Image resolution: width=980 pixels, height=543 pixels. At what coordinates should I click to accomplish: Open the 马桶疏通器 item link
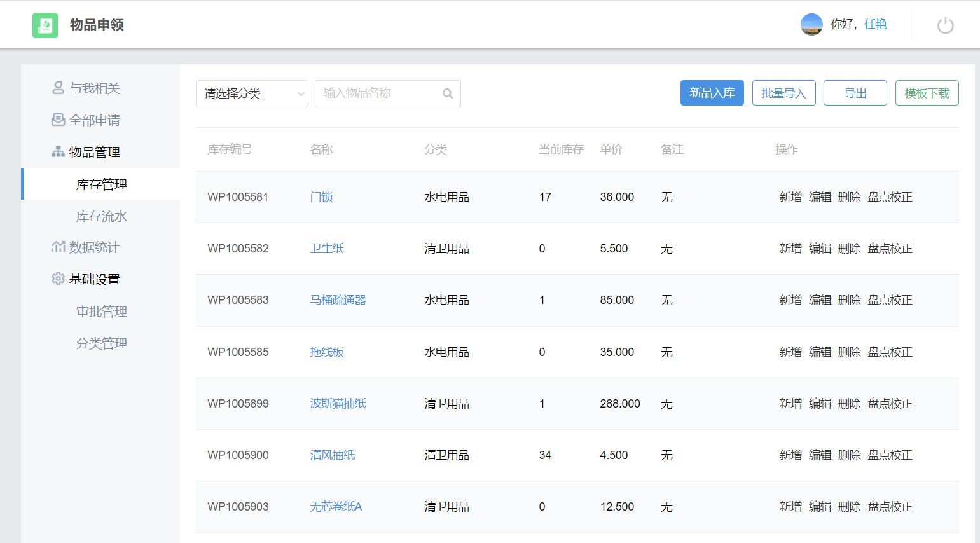[338, 300]
